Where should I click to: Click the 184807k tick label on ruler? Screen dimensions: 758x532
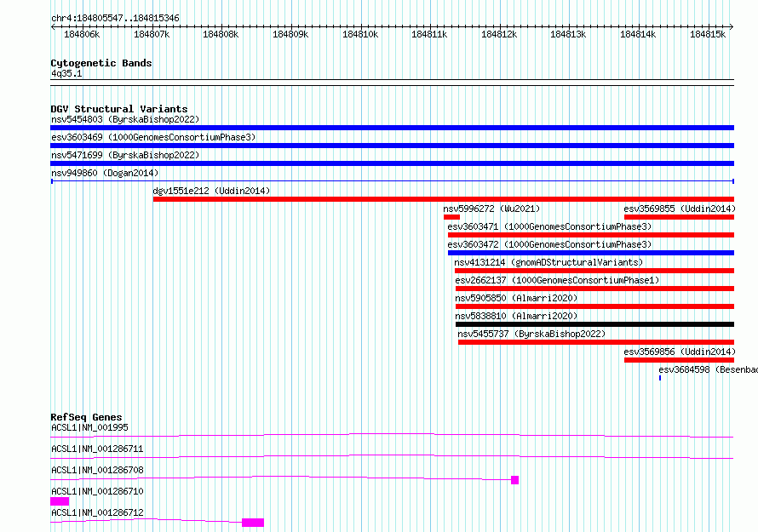point(152,34)
